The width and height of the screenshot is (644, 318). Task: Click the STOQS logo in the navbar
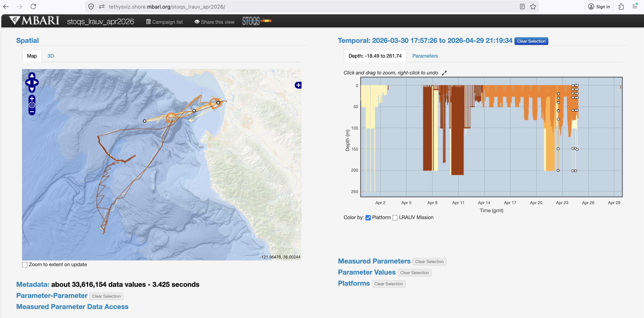coord(257,21)
